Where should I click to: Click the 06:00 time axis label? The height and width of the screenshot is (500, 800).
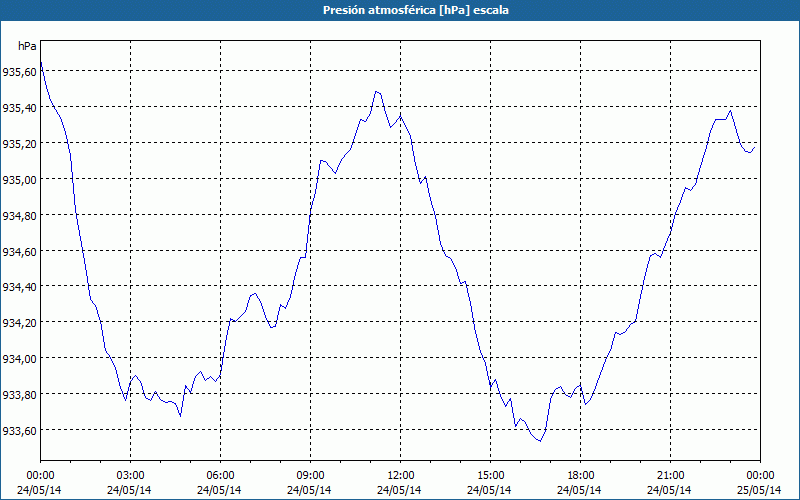[x=220, y=476]
